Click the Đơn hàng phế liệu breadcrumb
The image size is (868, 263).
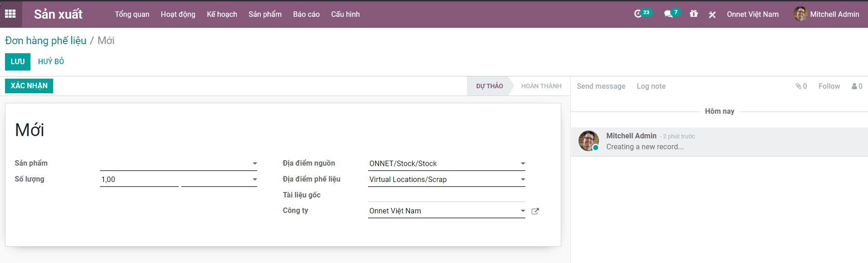(x=45, y=40)
